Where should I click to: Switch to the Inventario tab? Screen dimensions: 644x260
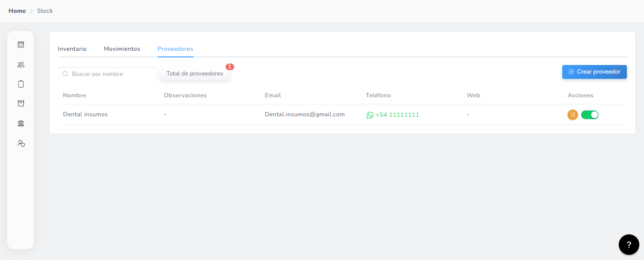pyautogui.click(x=72, y=49)
